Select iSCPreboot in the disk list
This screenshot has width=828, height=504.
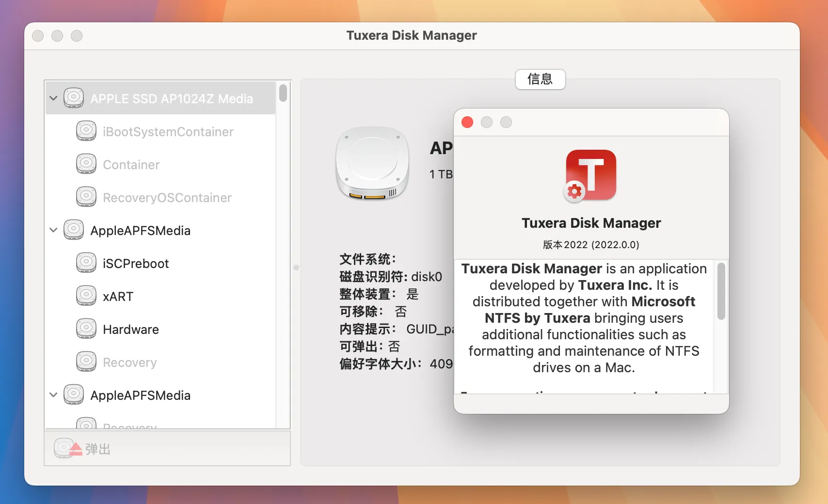point(160,263)
